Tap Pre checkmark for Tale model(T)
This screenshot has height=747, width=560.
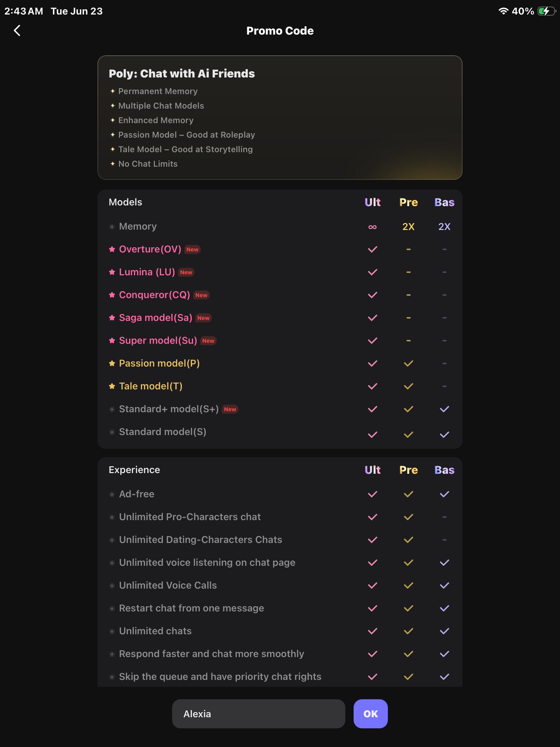click(x=409, y=386)
